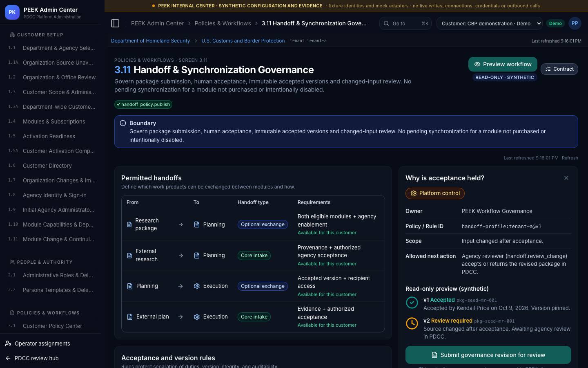Viewport: 588px width, 368px height.
Task: Click the v1 Accepted checkmark icon
Action: (412, 303)
